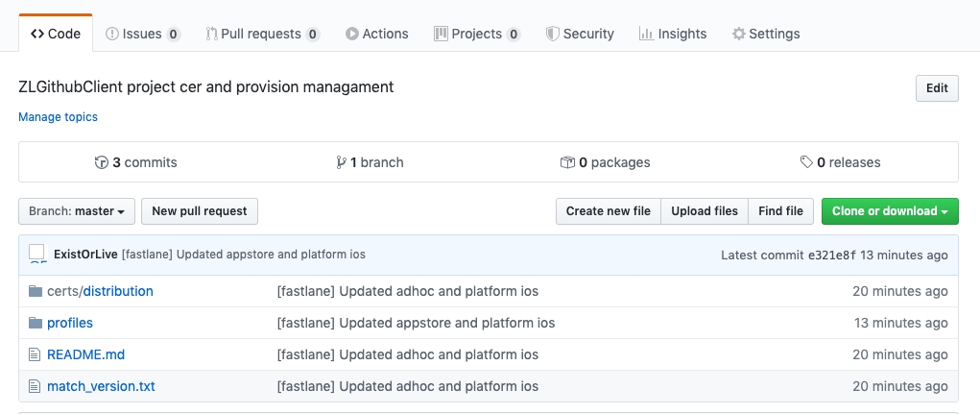Open the Insights tab
Viewport: 980px width, 414px height.
click(x=672, y=34)
